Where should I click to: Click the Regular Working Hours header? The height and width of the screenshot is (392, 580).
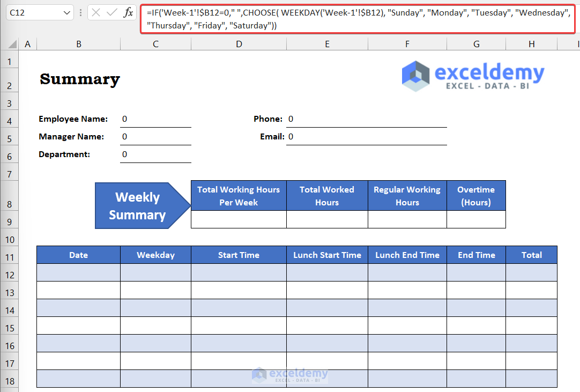(x=407, y=195)
